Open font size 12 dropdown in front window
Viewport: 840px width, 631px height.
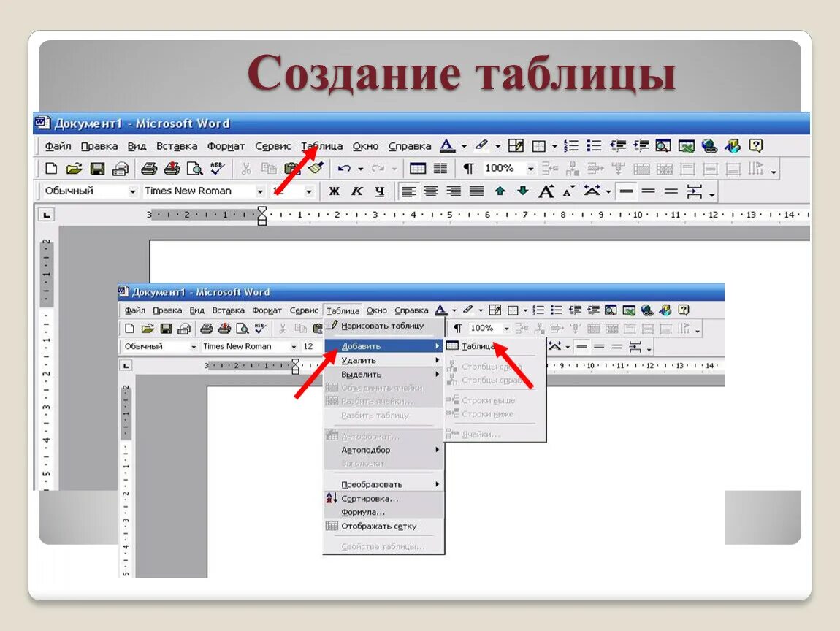(x=294, y=347)
